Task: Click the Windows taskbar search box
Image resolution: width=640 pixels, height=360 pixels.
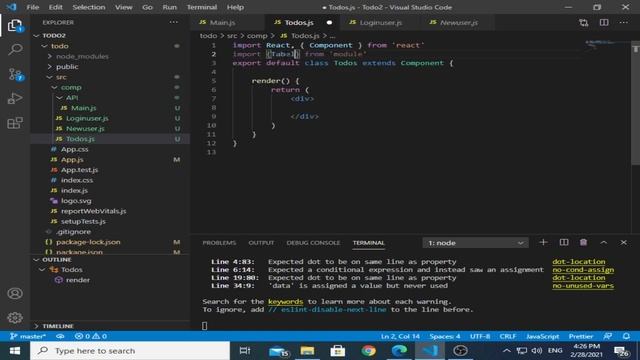Action: coord(130,351)
